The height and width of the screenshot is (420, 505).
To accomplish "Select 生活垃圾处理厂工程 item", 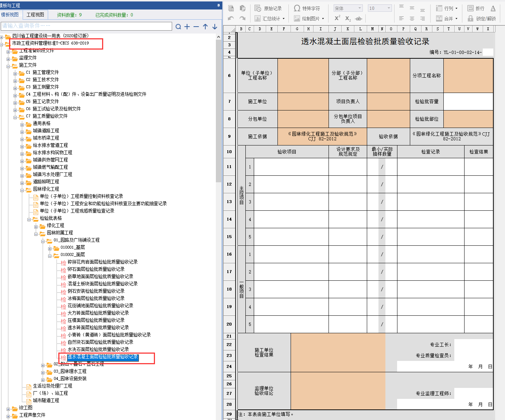I will coord(53,386).
